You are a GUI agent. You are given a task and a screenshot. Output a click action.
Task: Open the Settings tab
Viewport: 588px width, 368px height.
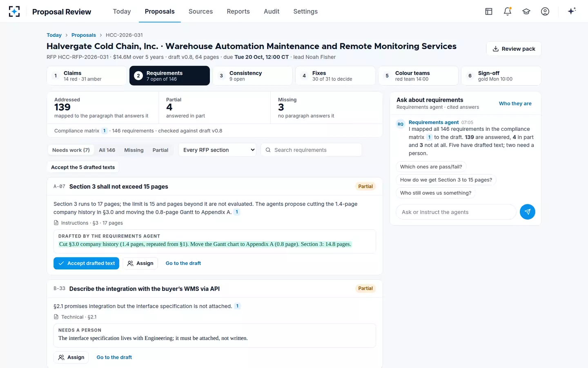click(305, 11)
